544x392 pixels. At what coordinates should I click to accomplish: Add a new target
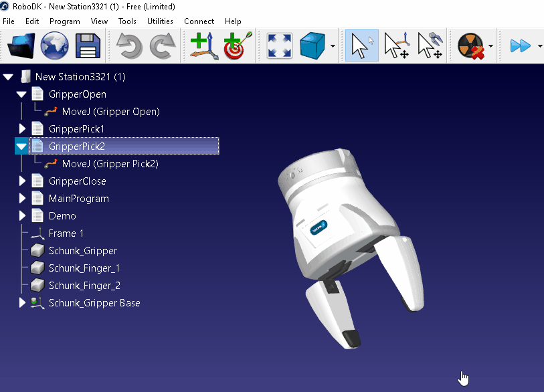pyautogui.click(x=238, y=45)
